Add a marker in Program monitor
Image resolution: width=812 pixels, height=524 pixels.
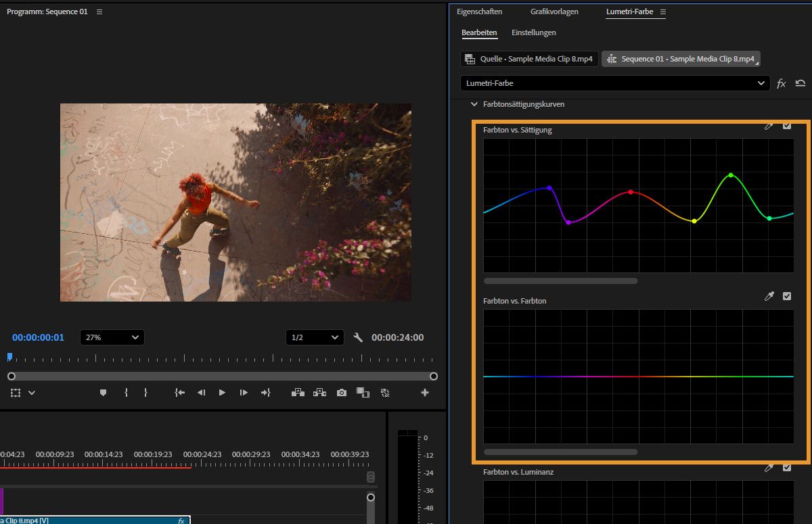103,393
